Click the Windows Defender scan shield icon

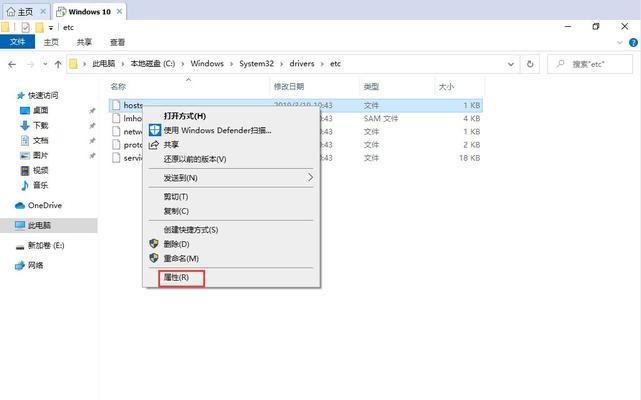tap(154, 130)
